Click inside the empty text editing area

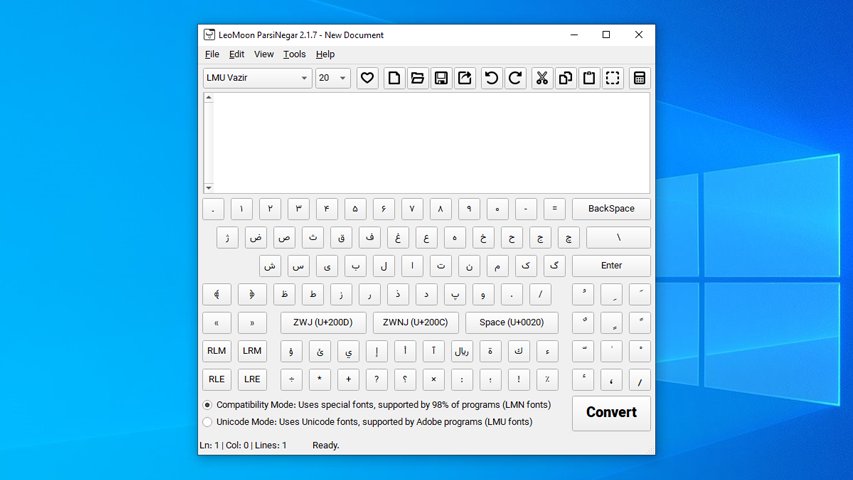tap(430, 142)
